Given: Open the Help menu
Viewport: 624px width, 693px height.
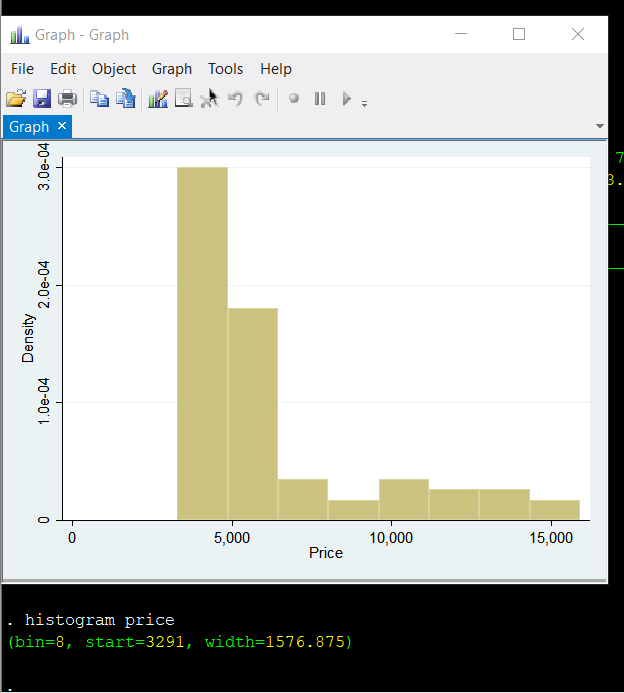Looking at the screenshot, I should tap(276, 69).
